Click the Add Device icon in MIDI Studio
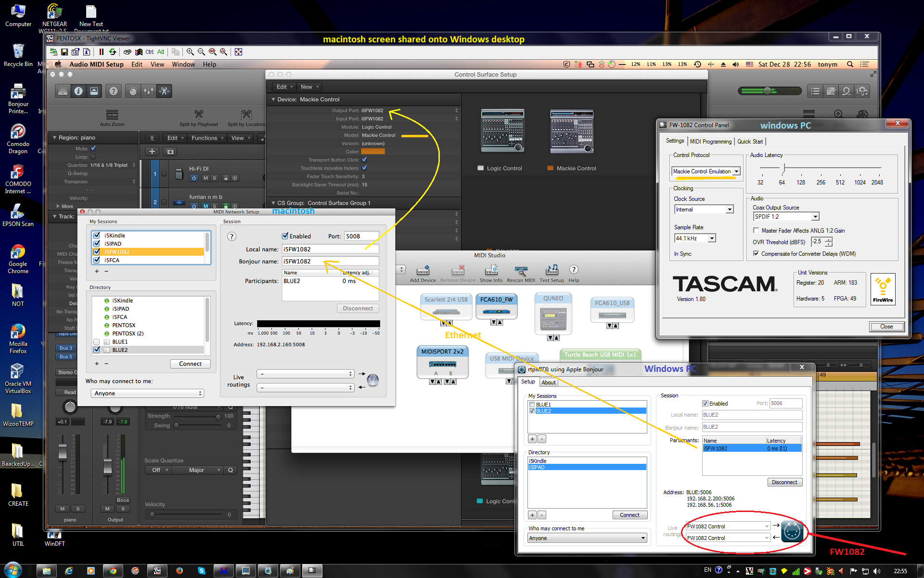 pyautogui.click(x=423, y=270)
